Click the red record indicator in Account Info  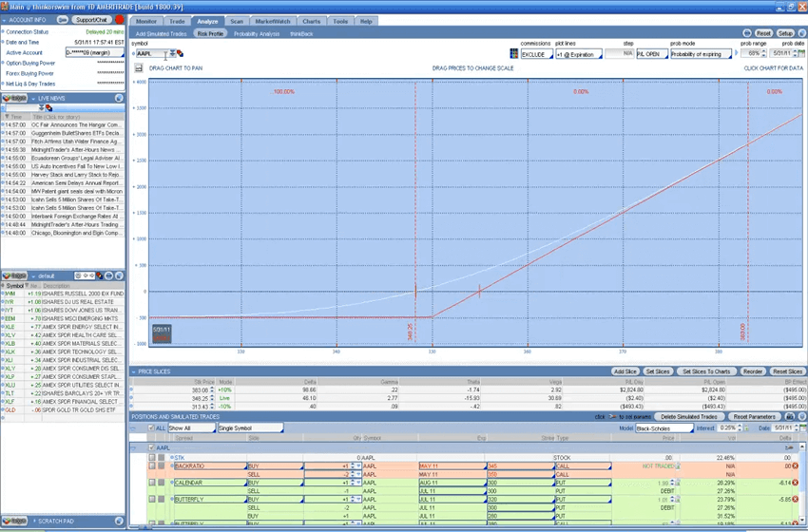(120, 20)
